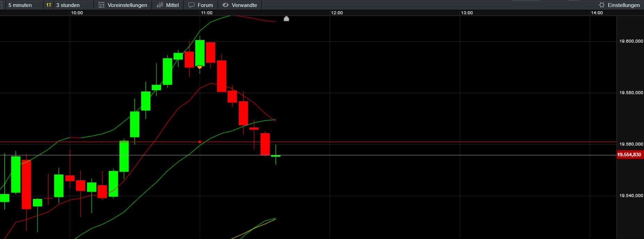Click the Verwandte eye icon
This screenshot has width=644, height=239.
tap(226, 5)
